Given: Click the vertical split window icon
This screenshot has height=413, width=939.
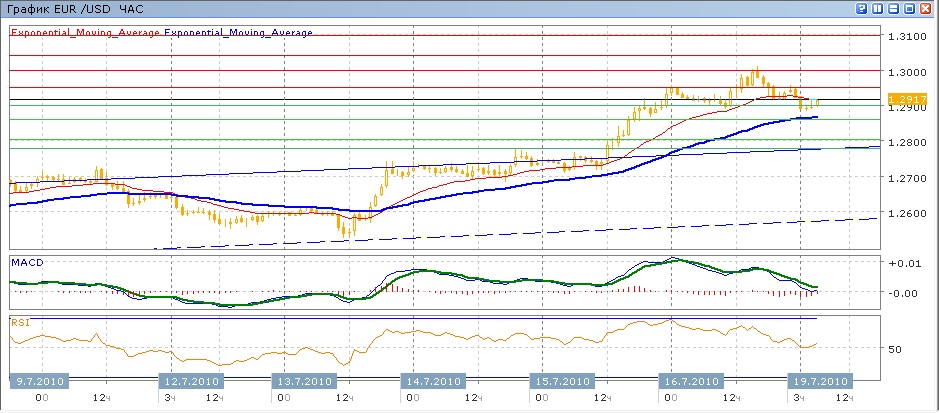Looking at the screenshot, I should tap(877, 8).
